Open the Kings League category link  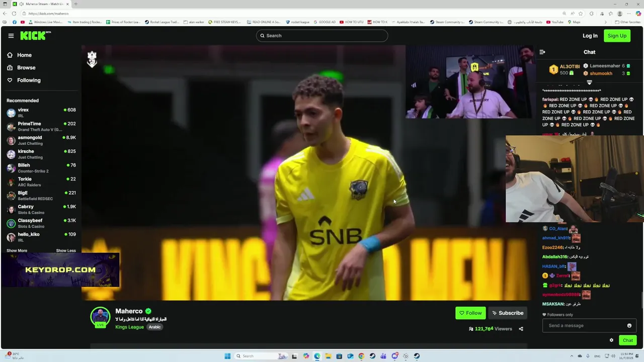pyautogui.click(x=129, y=327)
